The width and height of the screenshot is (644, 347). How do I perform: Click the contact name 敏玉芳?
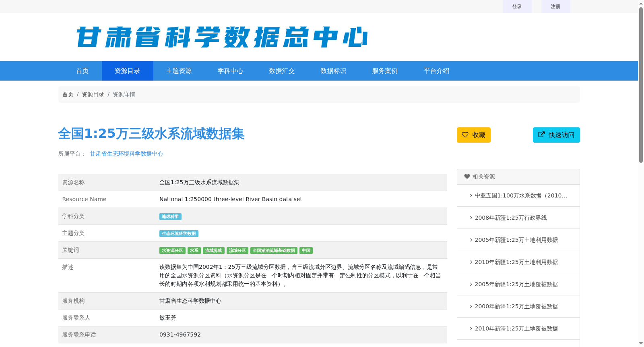pyautogui.click(x=168, y=318)
